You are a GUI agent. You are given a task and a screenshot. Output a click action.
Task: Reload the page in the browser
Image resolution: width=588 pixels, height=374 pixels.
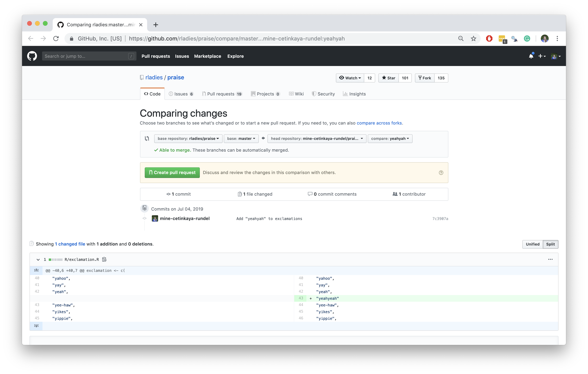coord(56,38)
